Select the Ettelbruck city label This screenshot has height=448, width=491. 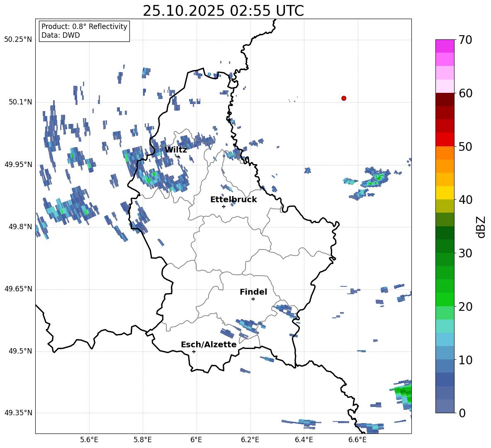click(x=233, y=200)
